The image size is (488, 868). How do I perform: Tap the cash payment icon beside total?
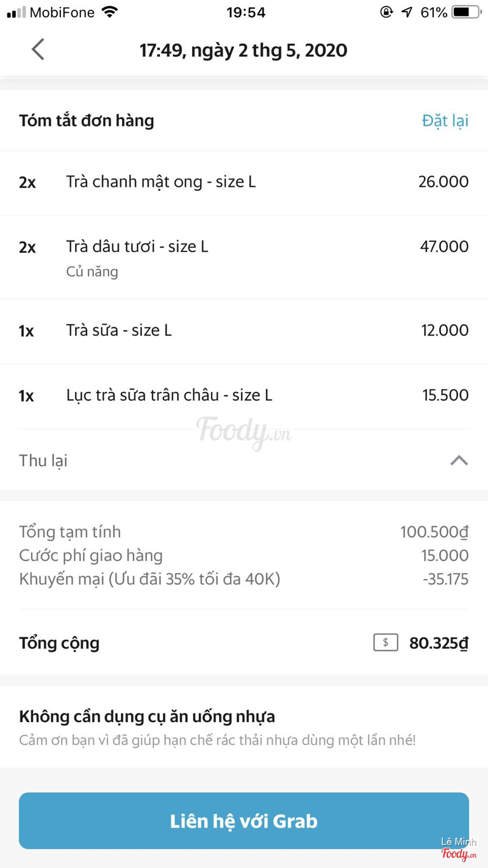pos(386,643)
